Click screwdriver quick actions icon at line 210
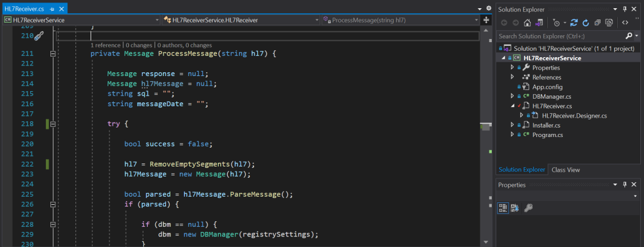Screen dimensions: 644x247 click(x=38, y=36)
